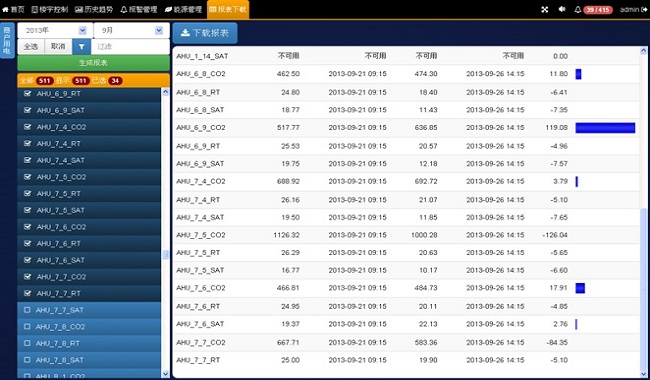Open the vertical side tab on left edge
The height and width of the screenshot is (380, 650).
7,40
